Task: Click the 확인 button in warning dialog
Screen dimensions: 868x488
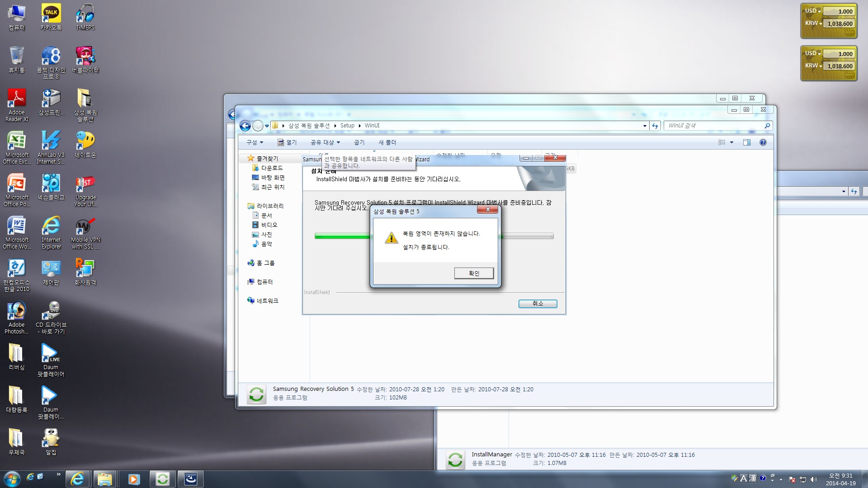Action: pyautogui.click(x=474, y=273)
